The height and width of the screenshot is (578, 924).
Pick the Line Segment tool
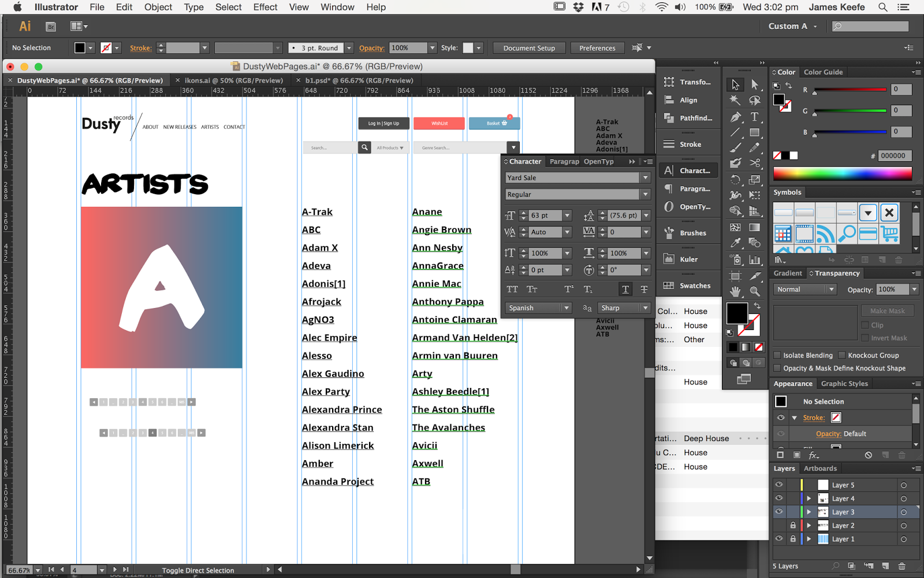(735, 132)
